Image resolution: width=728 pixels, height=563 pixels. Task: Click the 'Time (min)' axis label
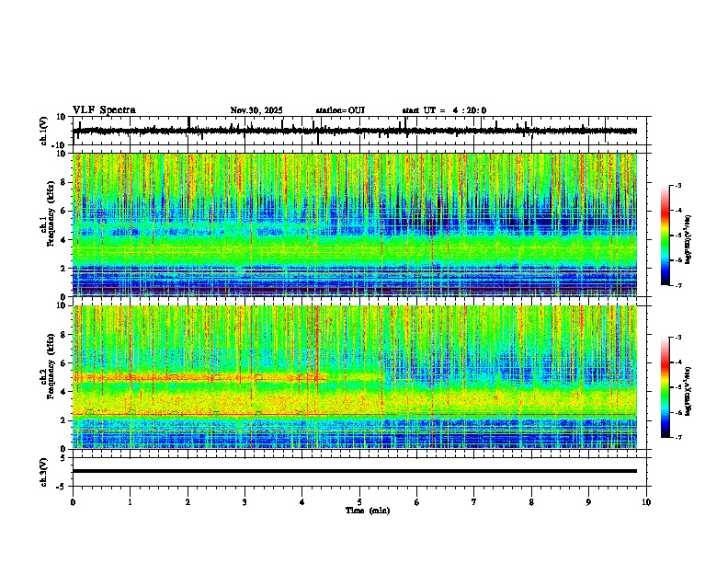[x=368, y=511]
